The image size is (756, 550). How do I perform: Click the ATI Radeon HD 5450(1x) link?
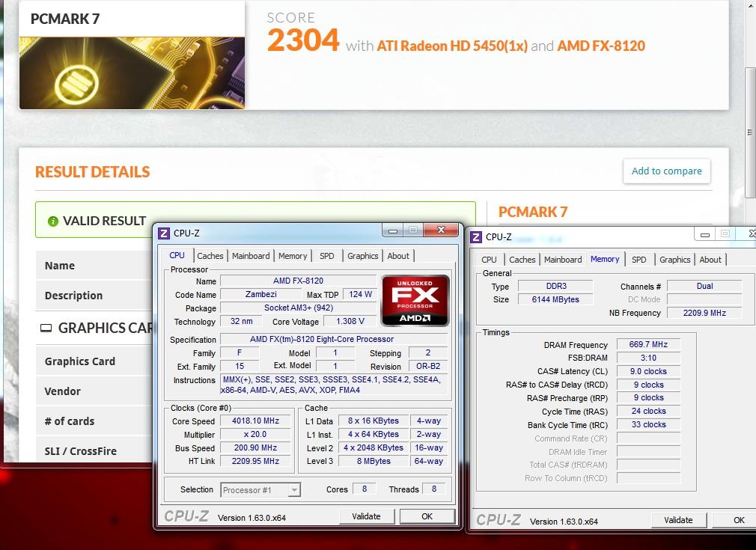click(x=452, y=46)
